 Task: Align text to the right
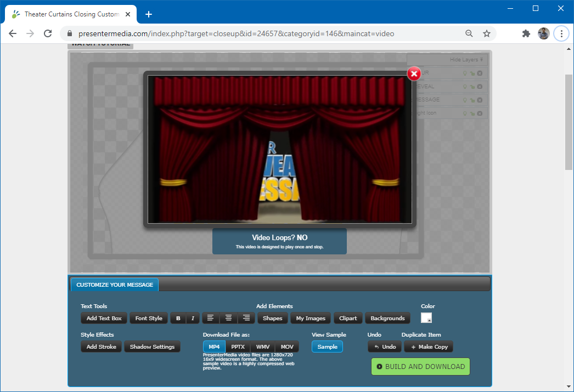[x=246, y=318]
